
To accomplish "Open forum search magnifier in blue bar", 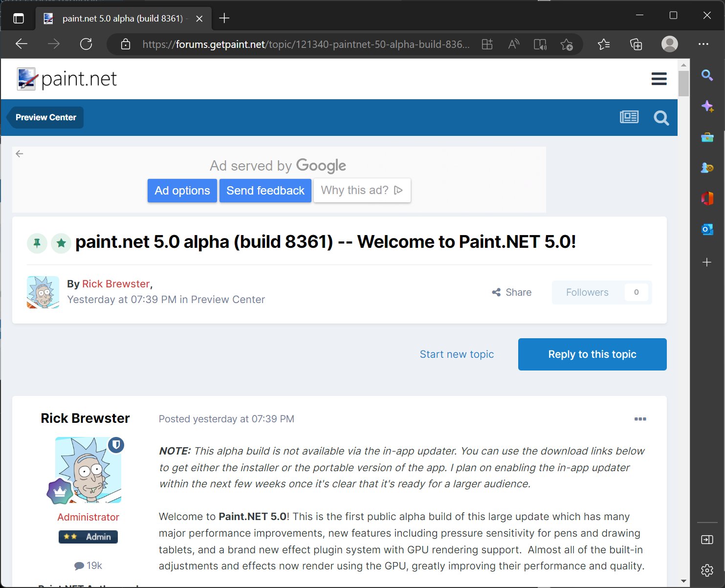I will (x=661, y=118).
